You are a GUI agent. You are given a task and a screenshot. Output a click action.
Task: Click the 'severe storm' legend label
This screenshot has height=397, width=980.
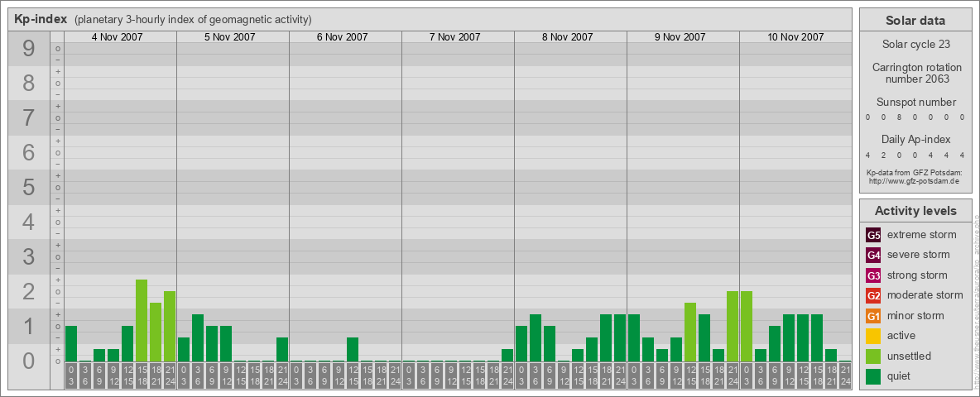(x=919, y=255)
